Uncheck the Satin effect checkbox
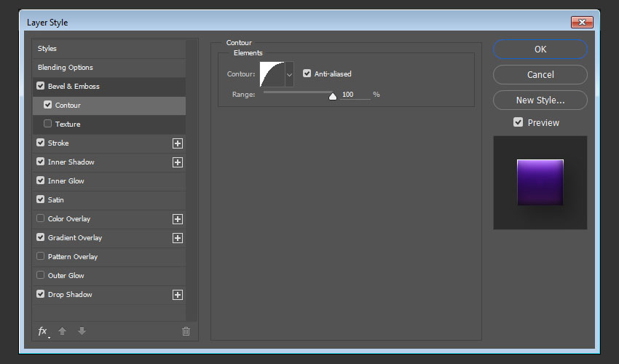 coord(41,199)
